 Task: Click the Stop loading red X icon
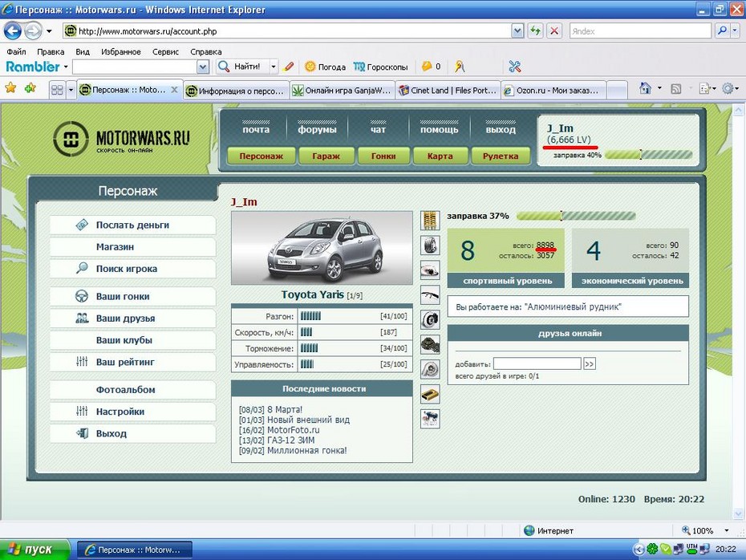coord(554,31)
